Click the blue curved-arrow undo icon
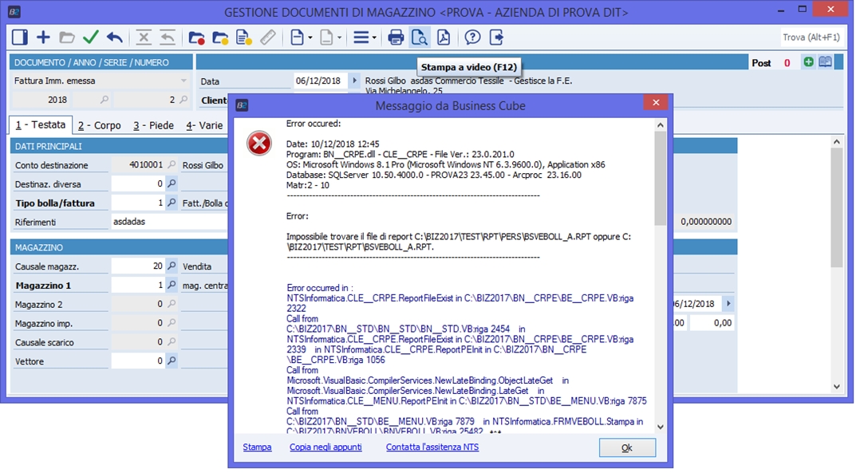Image resolution: width=868 pixels, height=473 pixels. click(x=115, y=37)
